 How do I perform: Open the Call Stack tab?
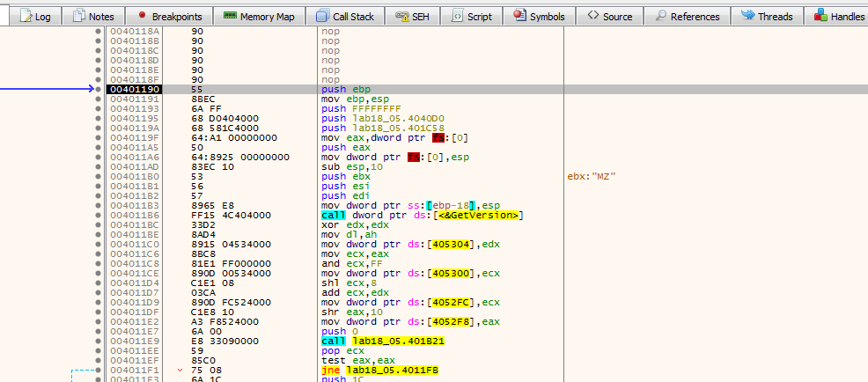click(345, 17)
